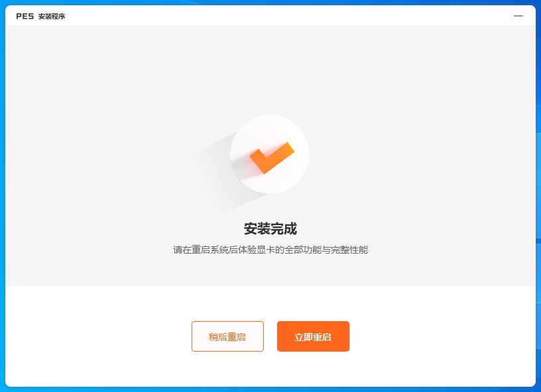
Task: Click the orange checkmark icon
Action: click(x=272, y=158)
